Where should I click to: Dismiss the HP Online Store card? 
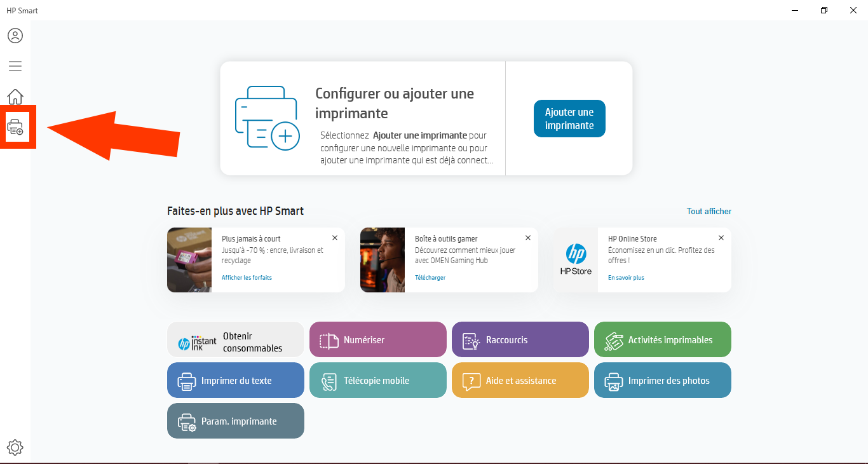click(x=721, y=238)
